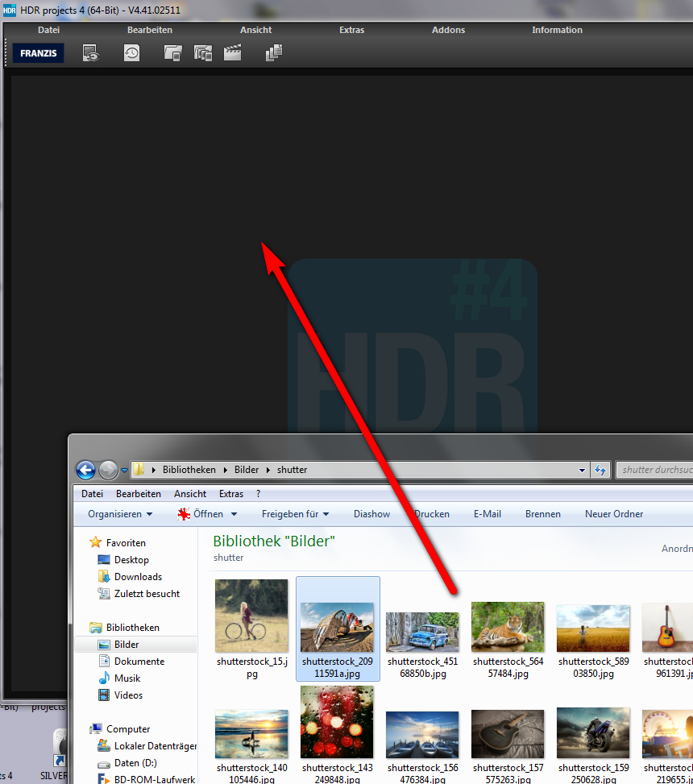
Task: Open the Bearbeiten menu in HDR projects
Action: click(150, 30)
